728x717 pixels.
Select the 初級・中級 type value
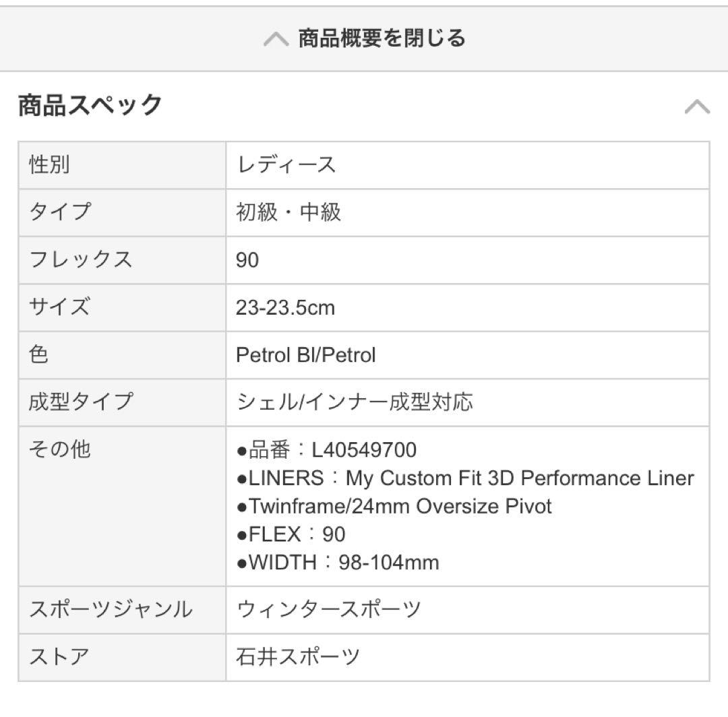tap(289, 212)
